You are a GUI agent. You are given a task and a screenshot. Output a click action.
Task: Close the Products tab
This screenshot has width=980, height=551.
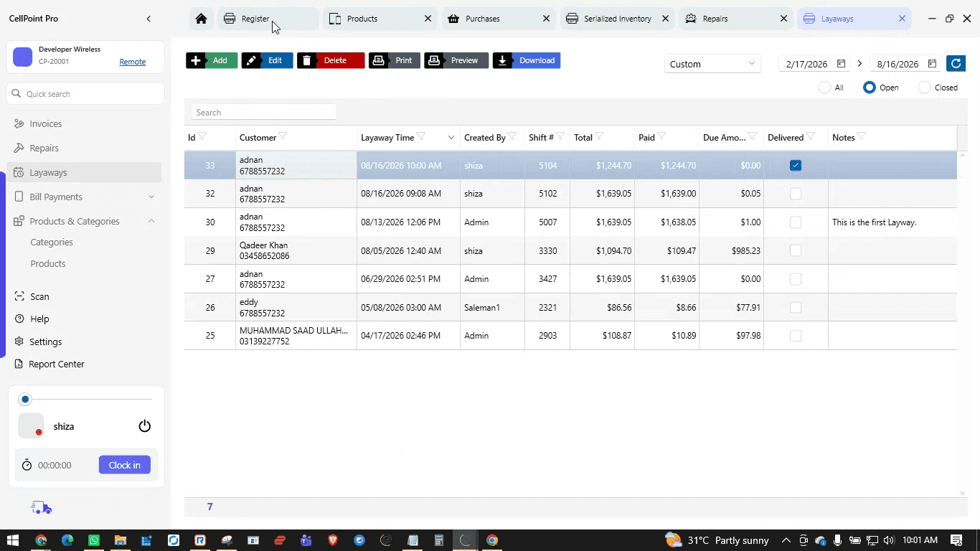pyautogui.click(x=428, y=19)
